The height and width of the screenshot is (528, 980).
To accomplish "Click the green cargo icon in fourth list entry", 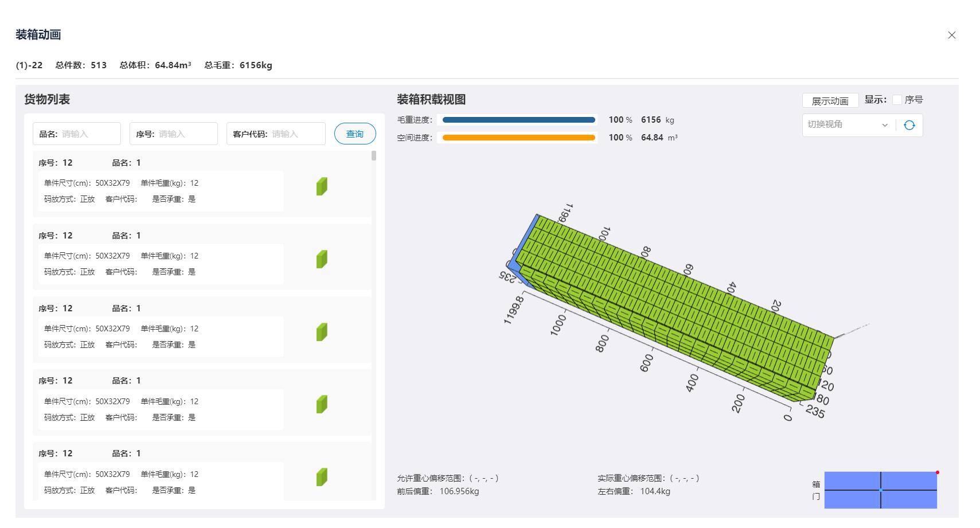I will pos(322,404).
